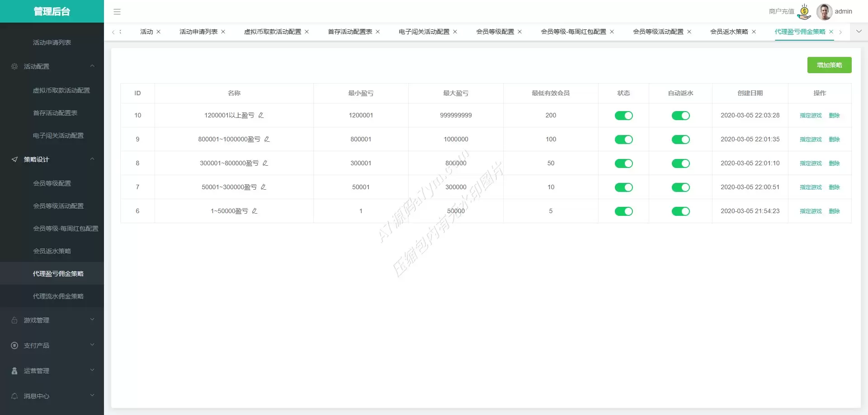Click the 增加策略 button

coord(829,65)
